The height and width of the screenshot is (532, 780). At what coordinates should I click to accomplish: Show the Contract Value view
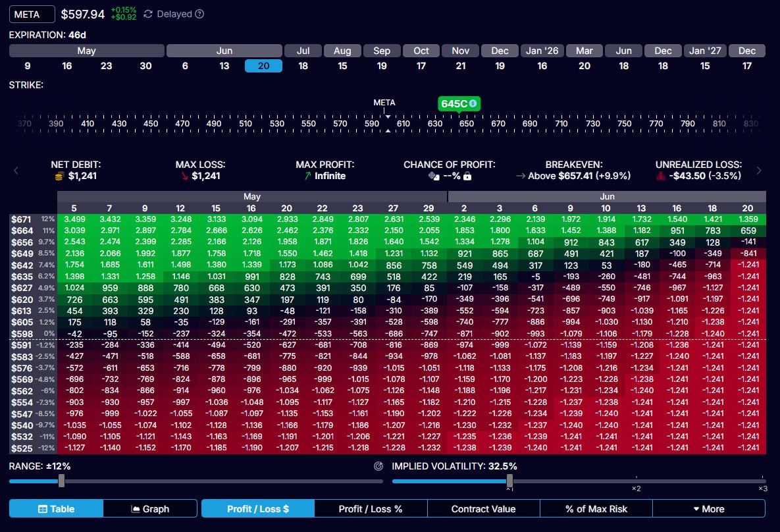[x=483, y=509]
